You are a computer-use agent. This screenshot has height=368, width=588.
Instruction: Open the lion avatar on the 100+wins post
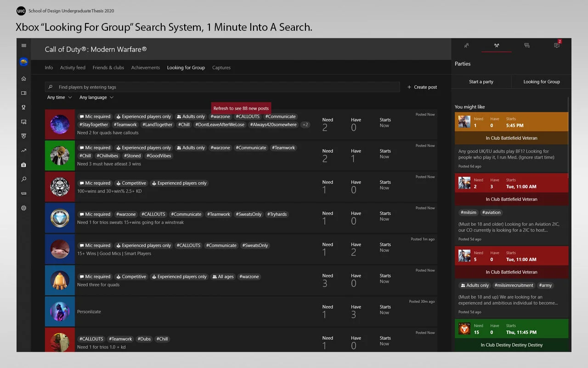(60, 187)
